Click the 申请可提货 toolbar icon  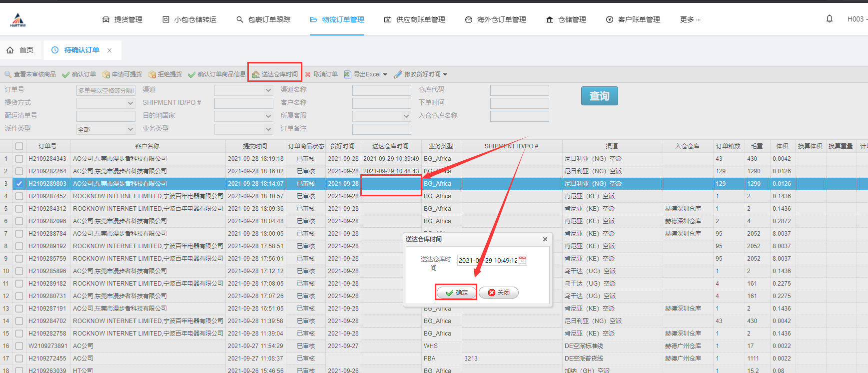(x=106, y=74)
